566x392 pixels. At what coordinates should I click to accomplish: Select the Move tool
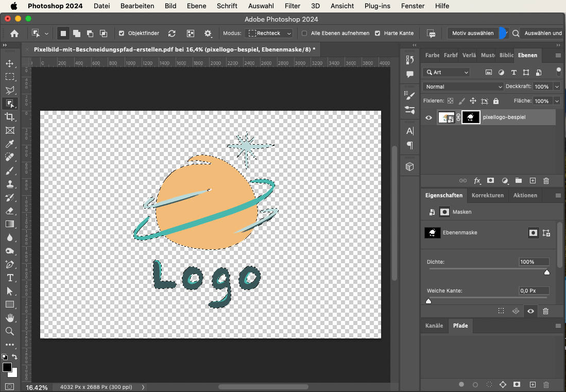(10, 63)
